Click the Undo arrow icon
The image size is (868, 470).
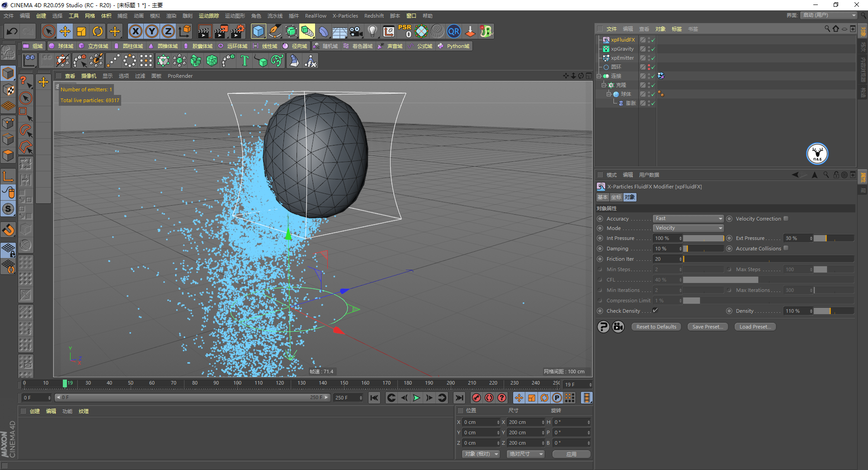click(x=12, y=31)
